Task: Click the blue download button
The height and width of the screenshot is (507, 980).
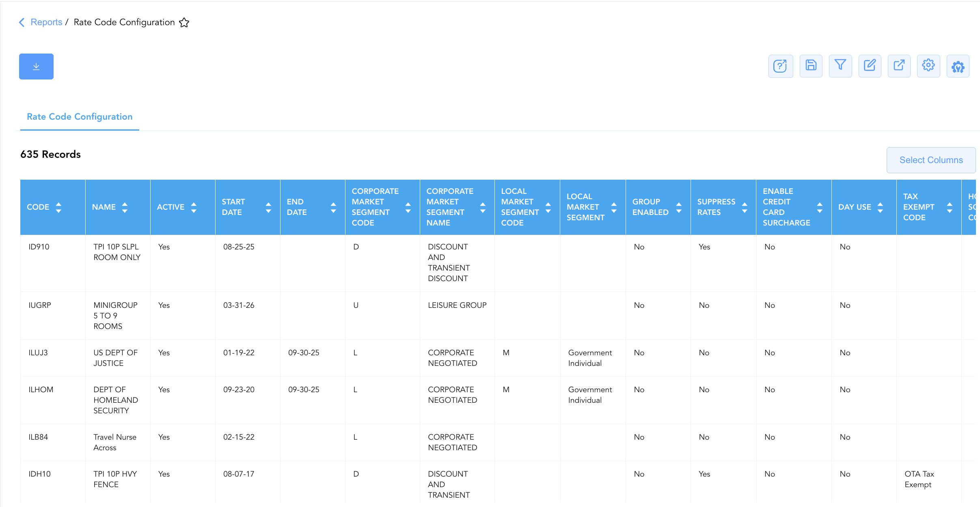Action: point(36,67)
